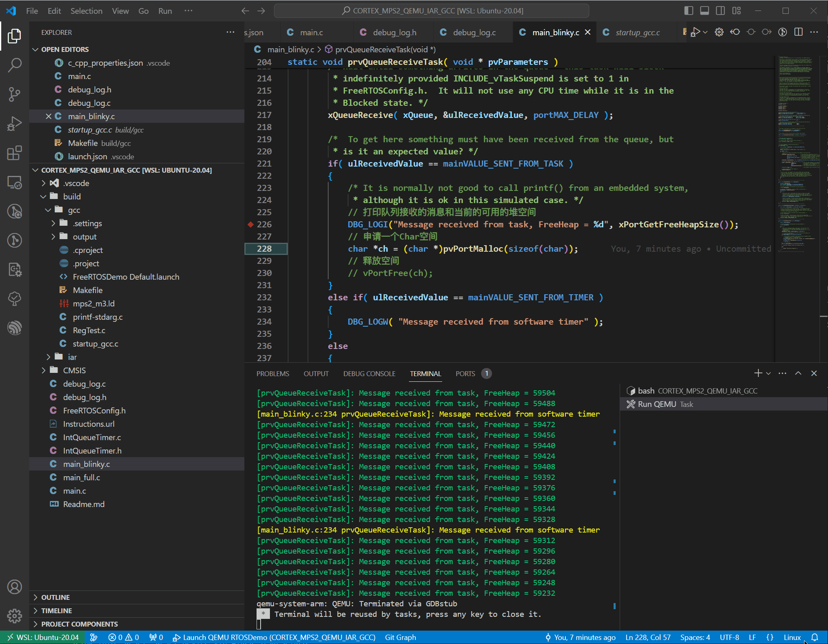Select the Run QEMU Task terminal
Viewport: 828px width, 644px height.
point(723,404)
